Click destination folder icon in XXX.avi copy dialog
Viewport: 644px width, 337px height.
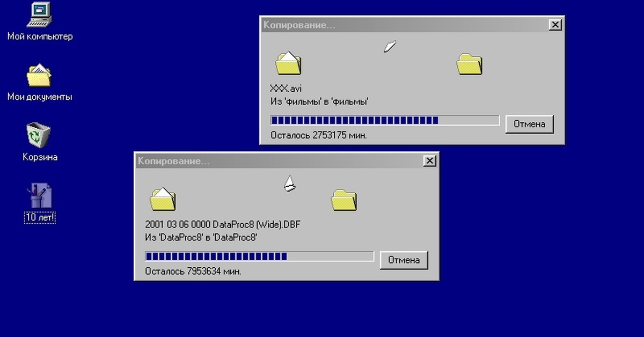point(470,64)
